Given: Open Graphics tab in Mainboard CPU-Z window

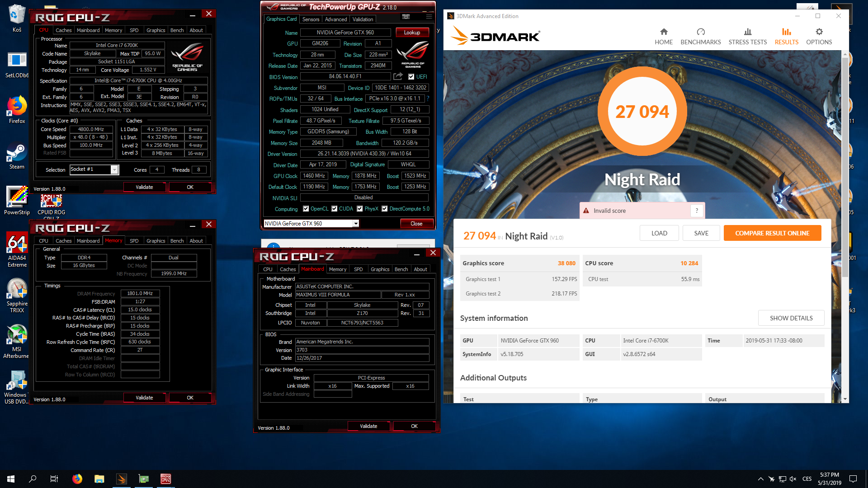Looking at the screenshot, I should coord(380,269).
